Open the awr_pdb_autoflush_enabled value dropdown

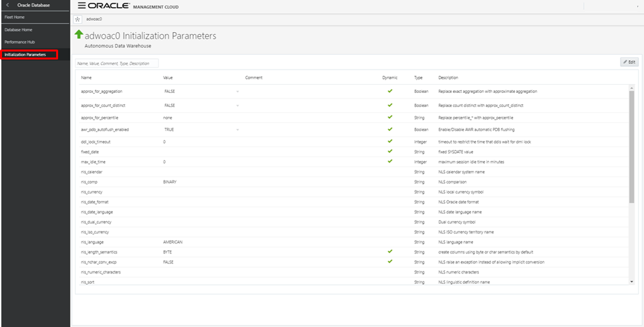(237, 129)
